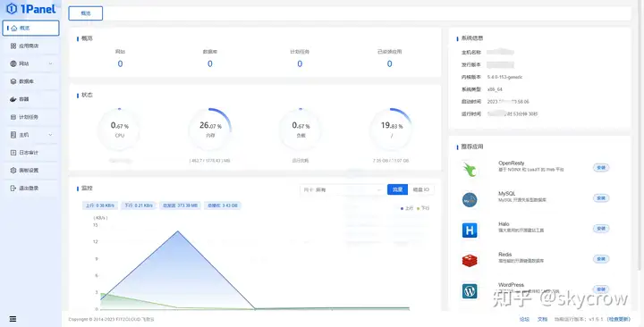
Task: Select the 概览 tab at the top
Action: pyautogui.click(x=86, y=13)
